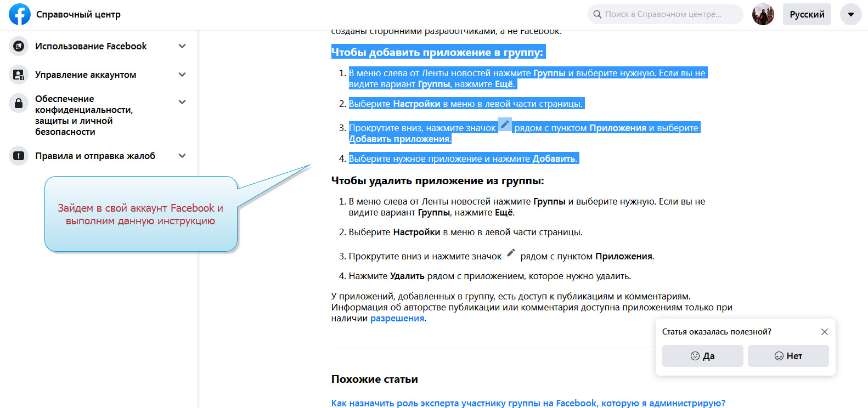This screenshot has height=408, width=868.
Task: Answer Нет to article feedback
Action: point(788,356)
